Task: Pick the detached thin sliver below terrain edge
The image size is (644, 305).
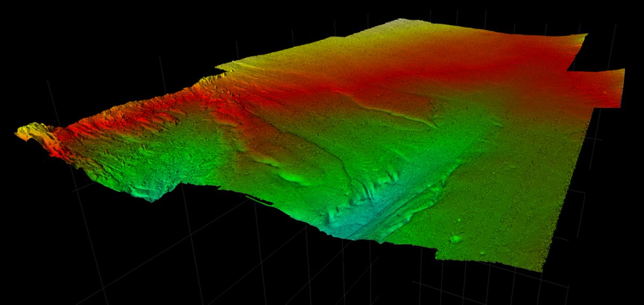Action: pyautogui.click(x=260, y=200)
